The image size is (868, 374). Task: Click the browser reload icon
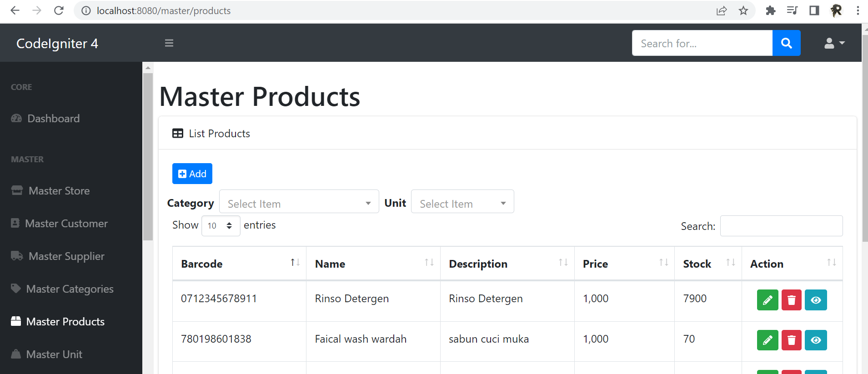(x=59, y=10)
